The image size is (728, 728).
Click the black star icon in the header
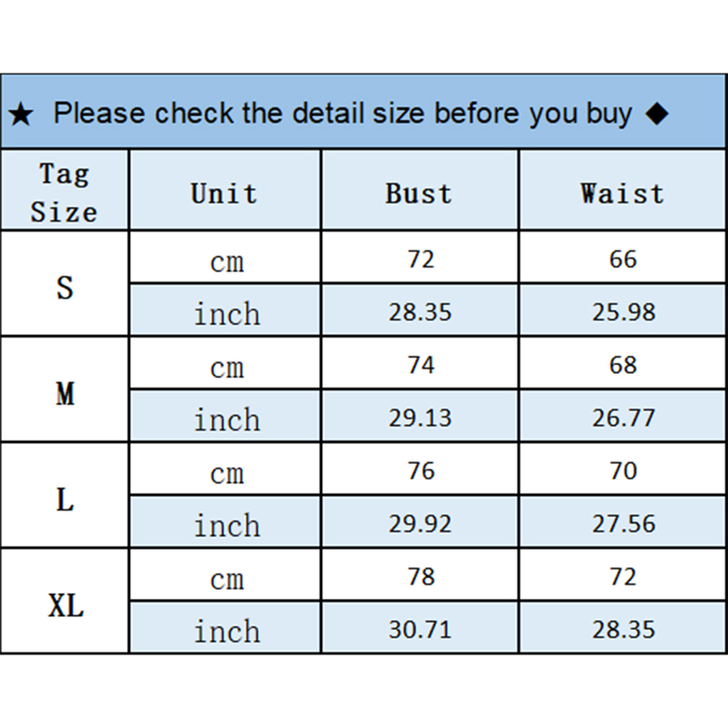(x=21, y=114)
